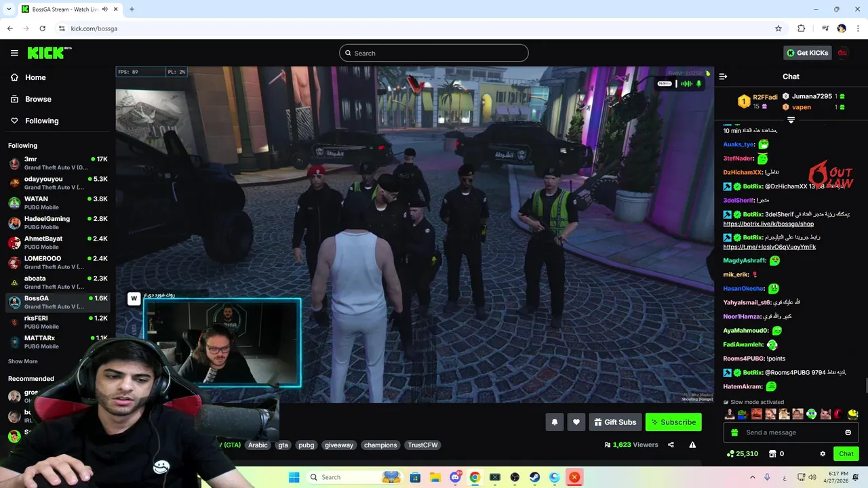The width and height of the screenshot is (868, 488).
Task: Select the champions tag
Action: [x=380, y=445]
